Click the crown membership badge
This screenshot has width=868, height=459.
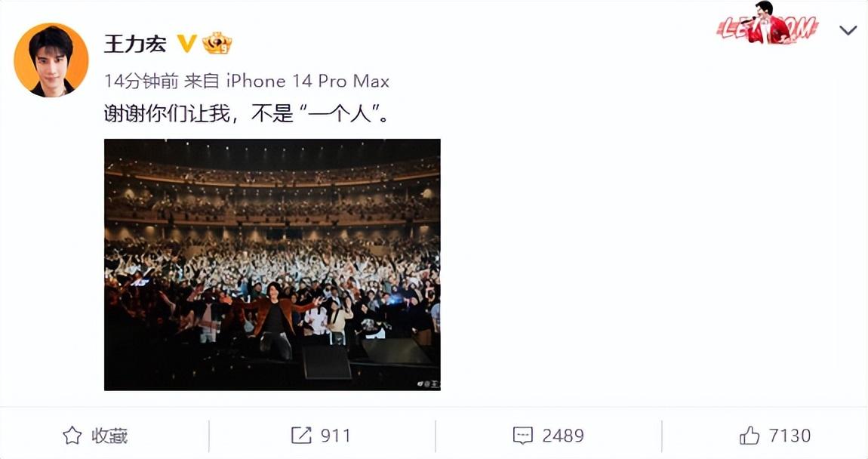tap(217, 43)
